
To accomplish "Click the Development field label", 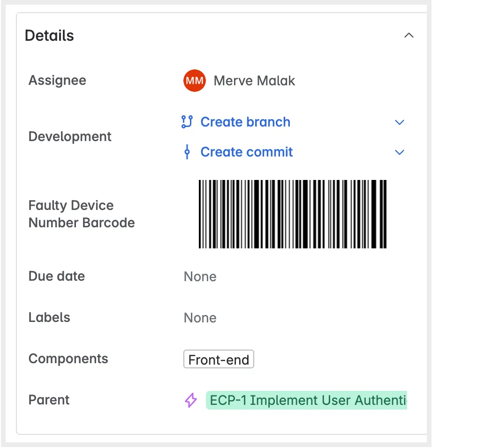I will (70, 136).
